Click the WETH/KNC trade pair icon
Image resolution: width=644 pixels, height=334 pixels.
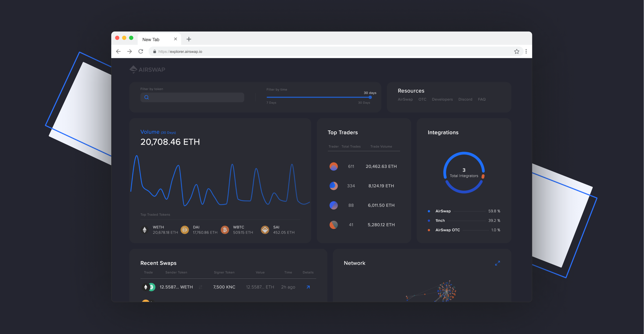tap(149, 287)
